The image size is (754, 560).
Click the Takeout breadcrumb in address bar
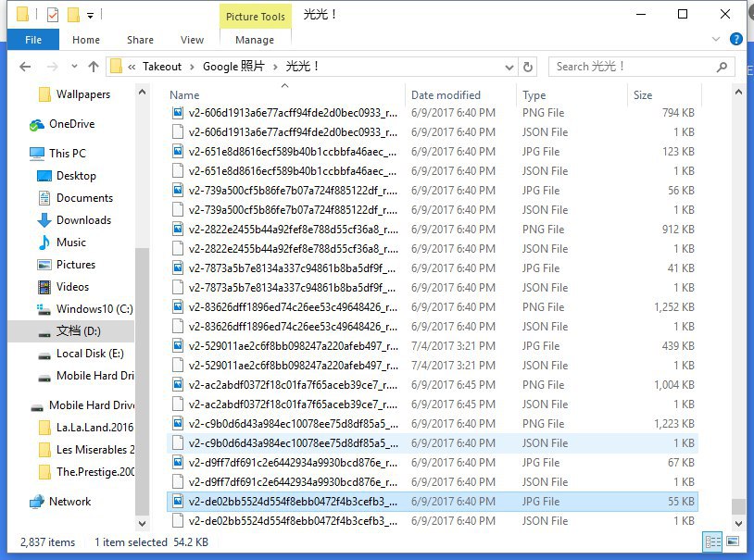tap(162, 67)
